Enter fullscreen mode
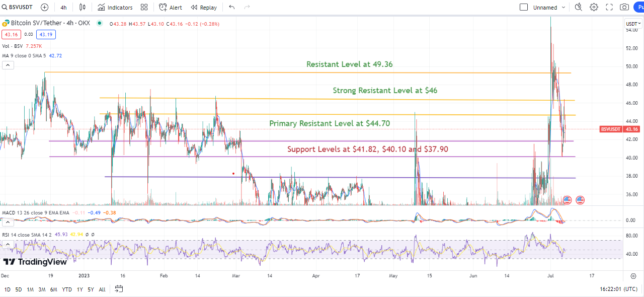This screenshot has height=297, width=644. tap(609, 7)
